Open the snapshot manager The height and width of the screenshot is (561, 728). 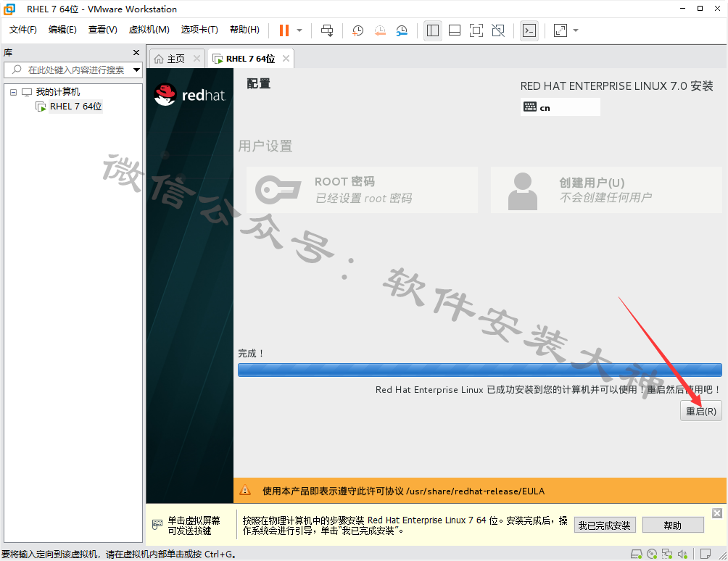point(402,30)
